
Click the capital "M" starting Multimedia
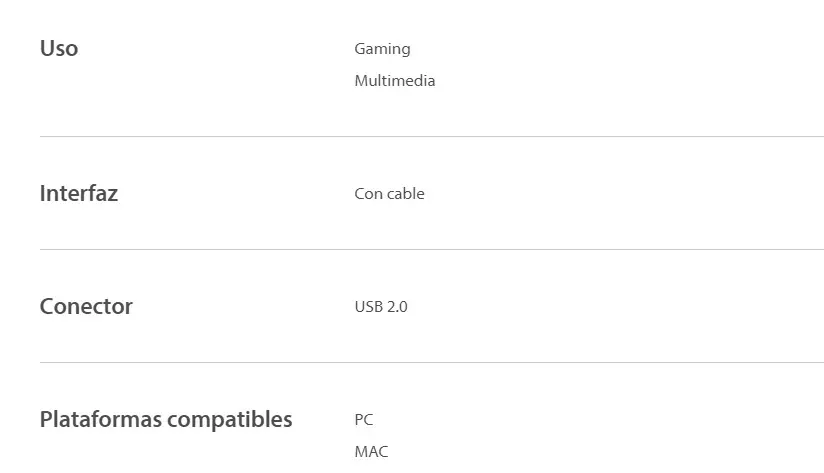(x=361, y=81)
